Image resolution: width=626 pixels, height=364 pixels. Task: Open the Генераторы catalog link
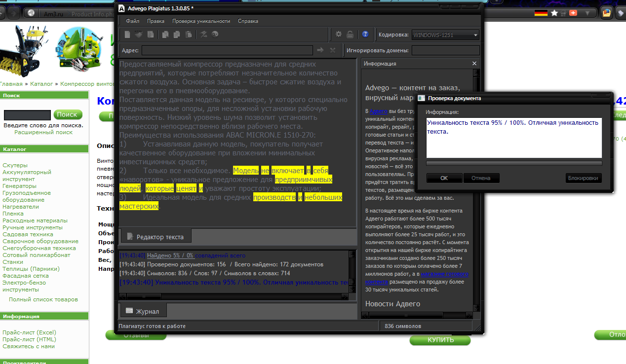19,186
